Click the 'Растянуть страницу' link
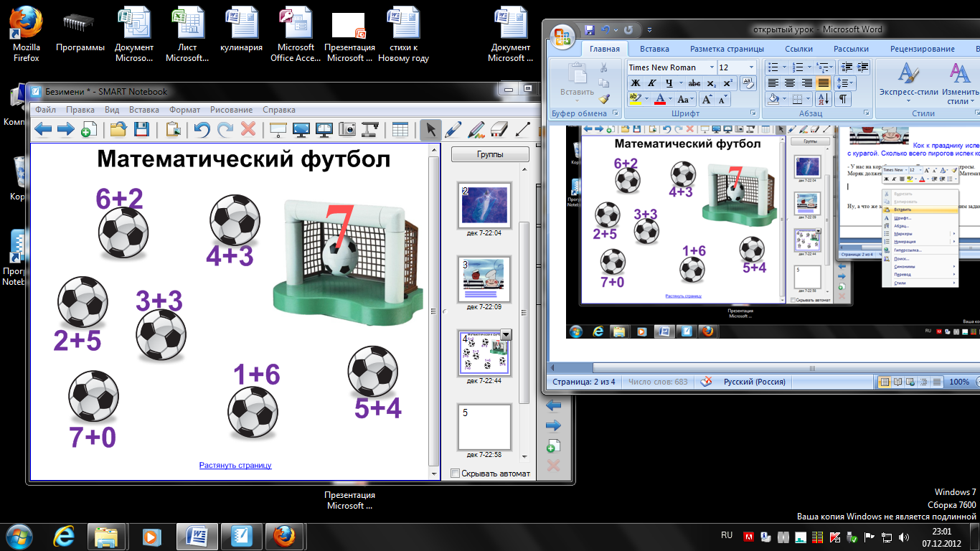980x551 pixels. tap(235, 466)
